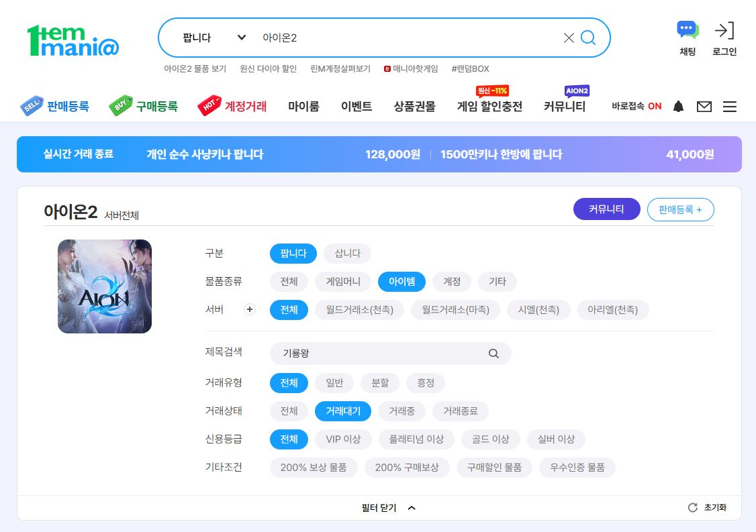Select 플래티넘 이상 credit grade

[416, 439]
